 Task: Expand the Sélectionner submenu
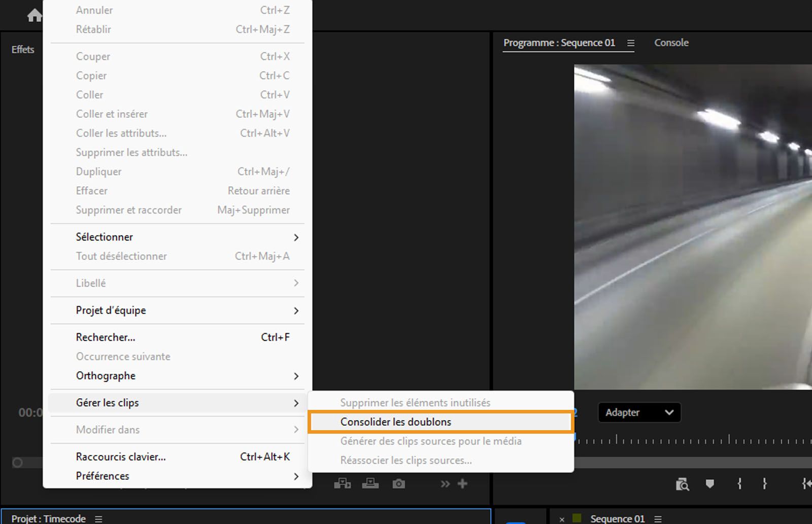[178, 237]
